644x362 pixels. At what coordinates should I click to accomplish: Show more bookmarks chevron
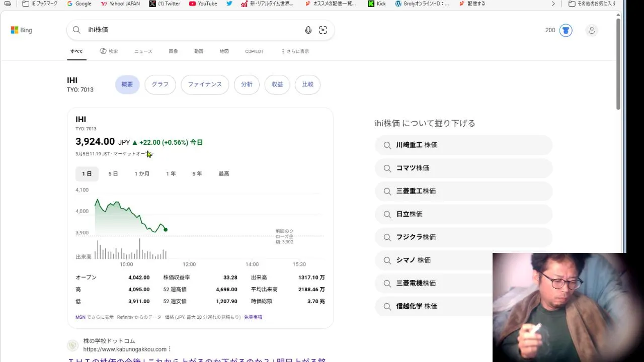click(553, 4)
